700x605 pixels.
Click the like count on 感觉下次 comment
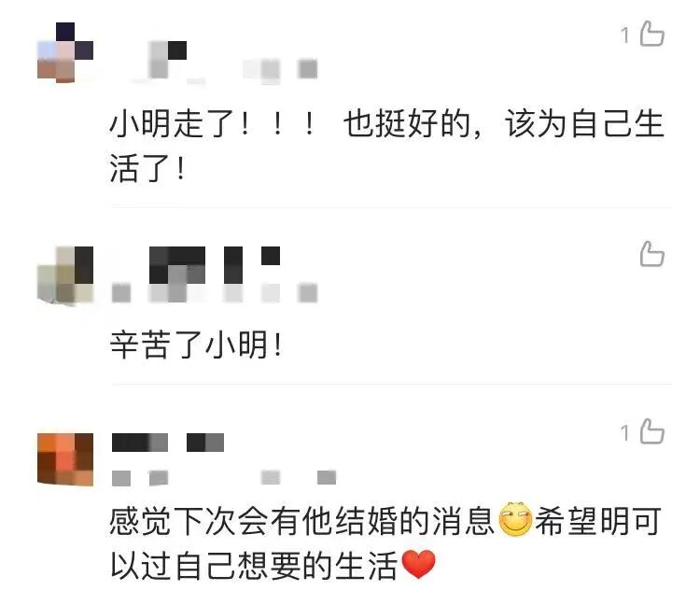(624, 433)
